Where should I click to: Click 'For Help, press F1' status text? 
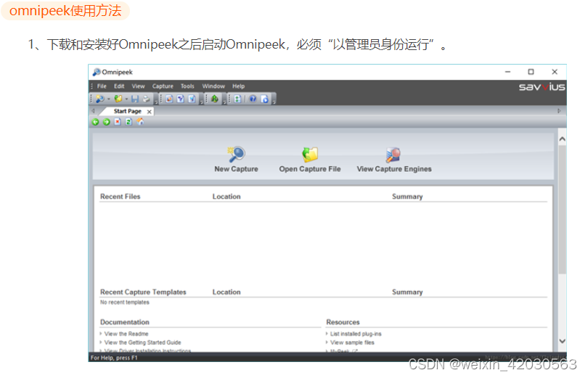[x=114, y=358]
